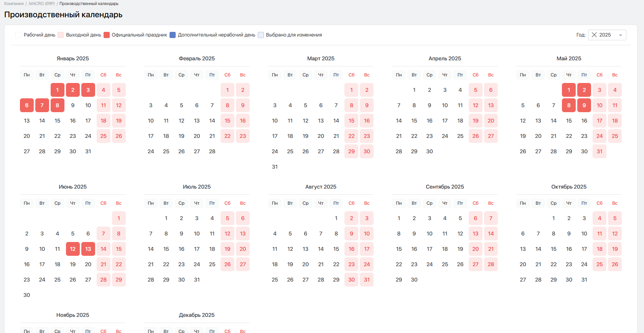The height and width of the screenshot is (333, 644).
Task: Pick April 30 in Апрель 2025
Action: coord(430,151)
